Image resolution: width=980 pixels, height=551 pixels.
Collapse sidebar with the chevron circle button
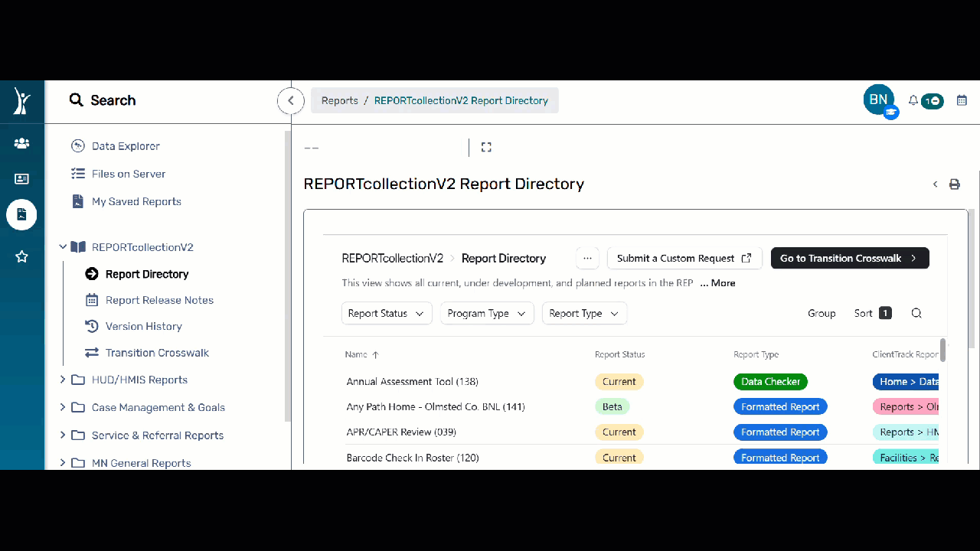[291, 100]
